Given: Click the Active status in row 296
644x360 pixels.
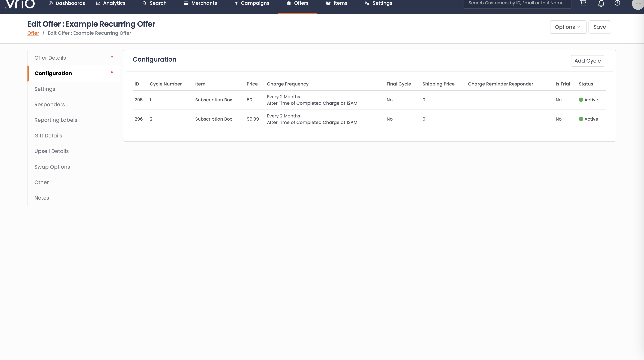Looking at the screenshot, I should (x=589, y=119).
